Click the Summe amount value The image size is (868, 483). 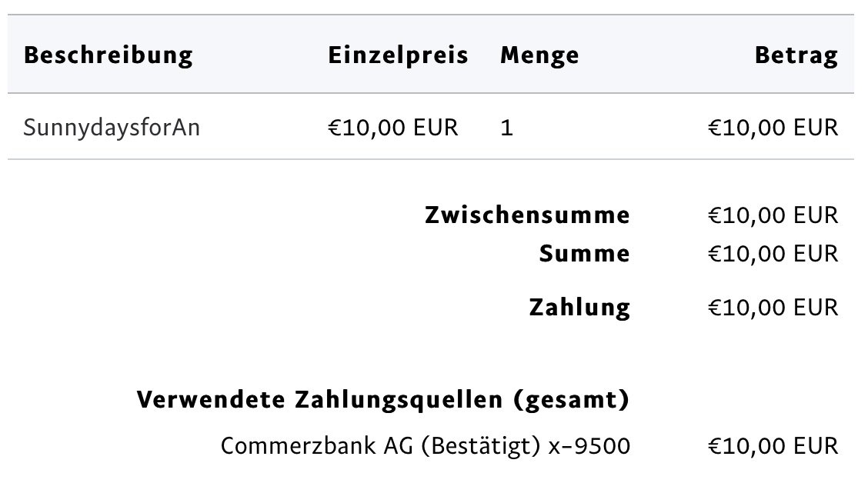pyautogui.click(x=773, y=254)
